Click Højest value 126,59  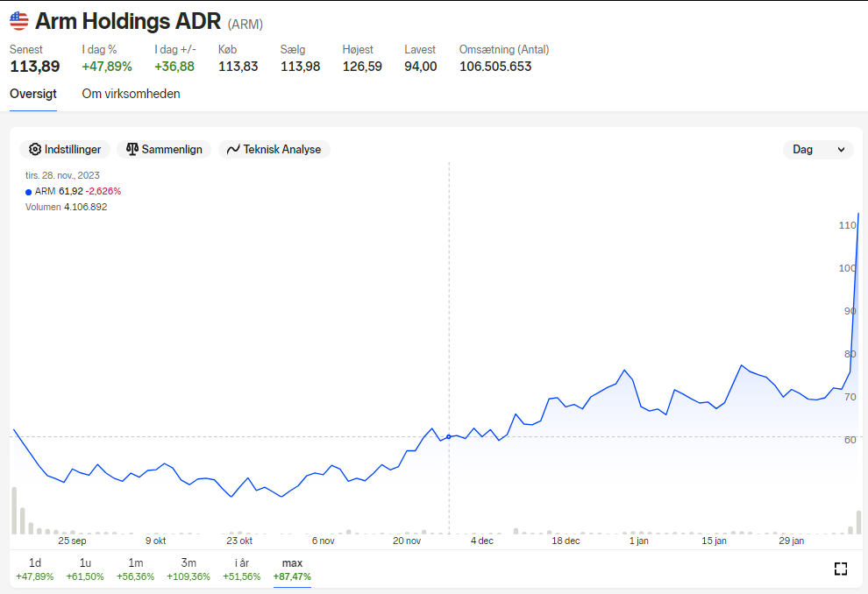click(x=362, y=67)
